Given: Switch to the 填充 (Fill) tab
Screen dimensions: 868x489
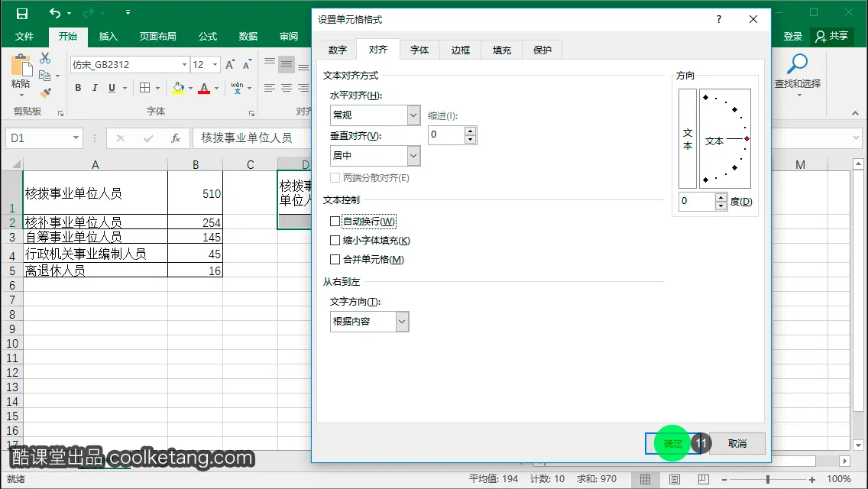Looking at the screenshot, I should coord(501,50).
